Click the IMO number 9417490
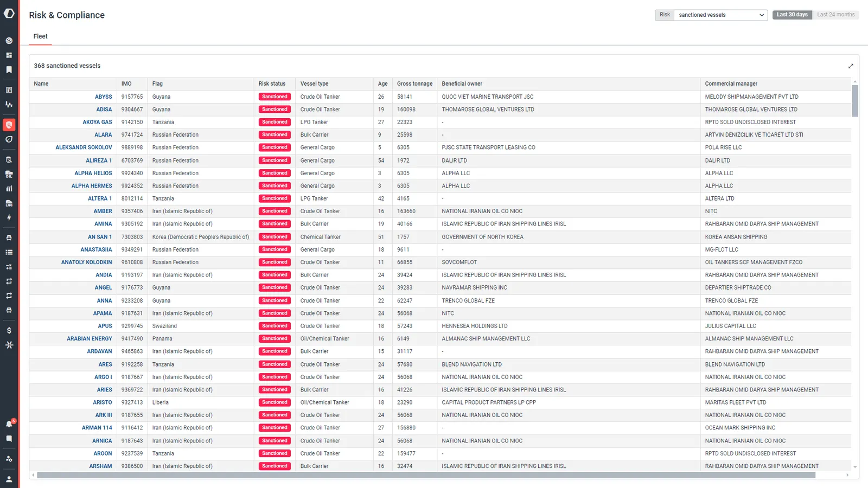 132,339
